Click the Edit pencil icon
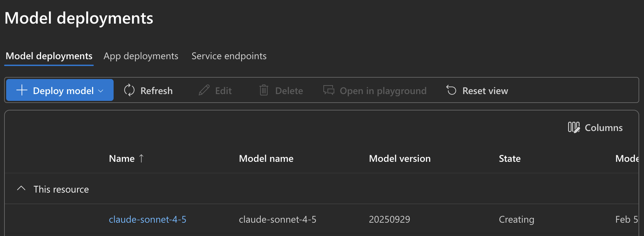Image resolution: width=644 pixels, height=236 pixels. [x=204, y=90]
